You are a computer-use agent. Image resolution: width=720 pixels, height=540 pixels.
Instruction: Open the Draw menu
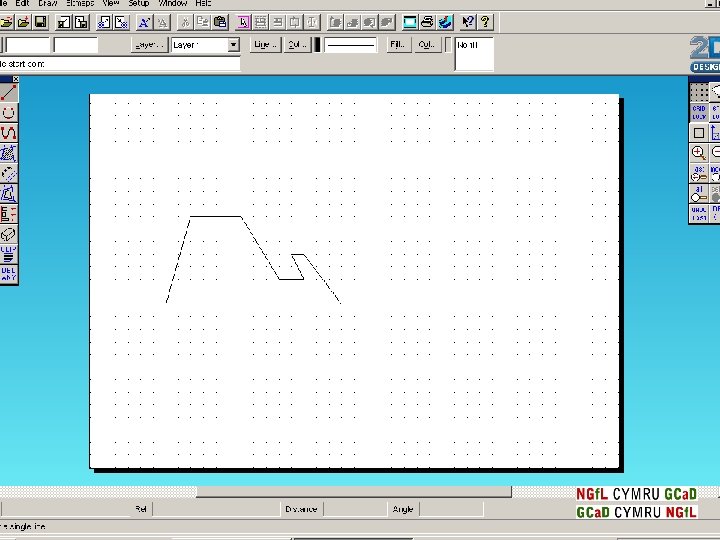(x=48, y=3)
